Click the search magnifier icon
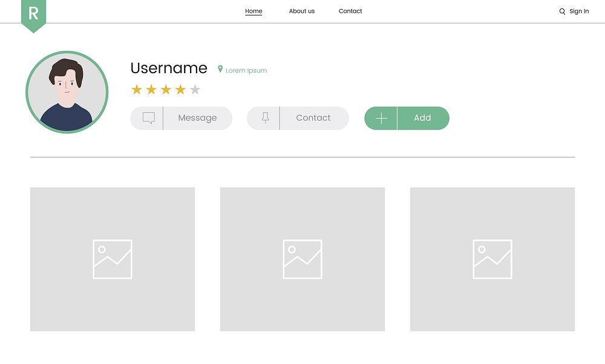The image size is (605, 364). pyautogui.click(x=562, y=11)
